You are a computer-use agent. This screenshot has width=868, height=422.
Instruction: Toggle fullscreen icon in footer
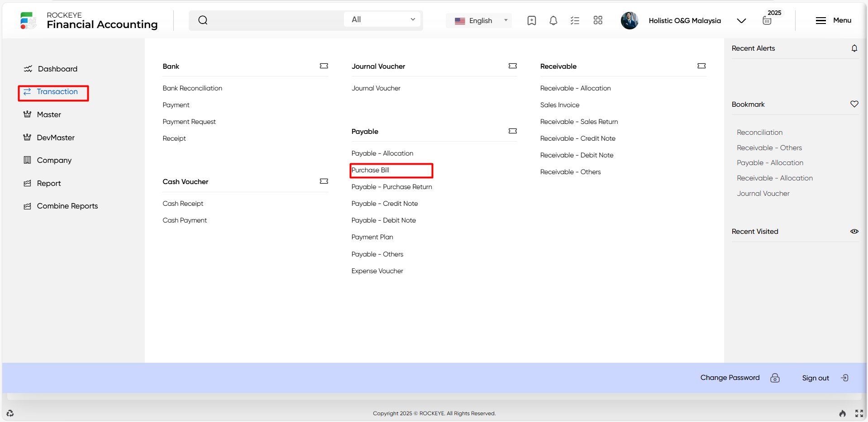(859, 413)
